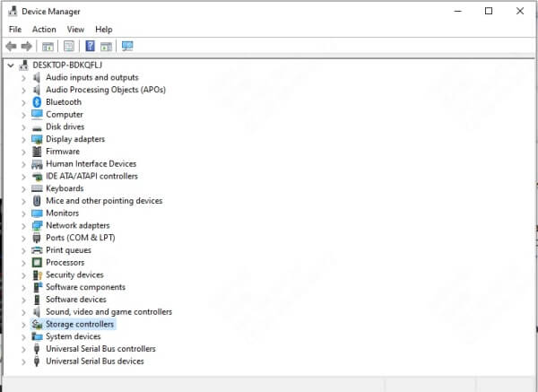Expand the Software devices node
The height and width of the screenshot is (392, 538).
(23, 300)
